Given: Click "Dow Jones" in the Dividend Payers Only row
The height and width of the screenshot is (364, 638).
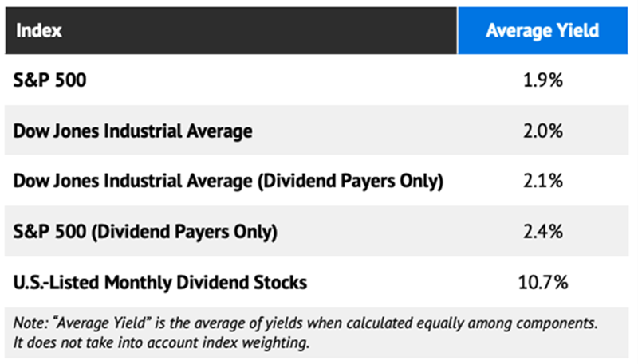Looking at the screenshot, I should point(49,181).
